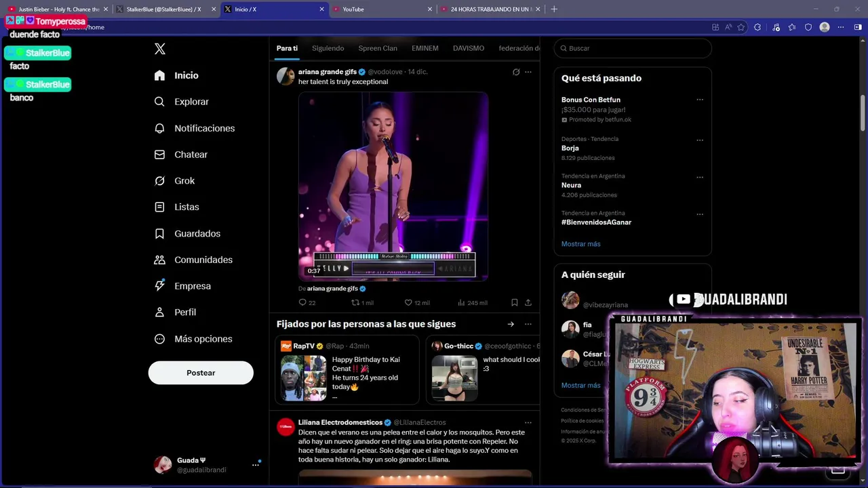Click browser page vertical scrollbar
868x488 pixels.
(863, 112)
